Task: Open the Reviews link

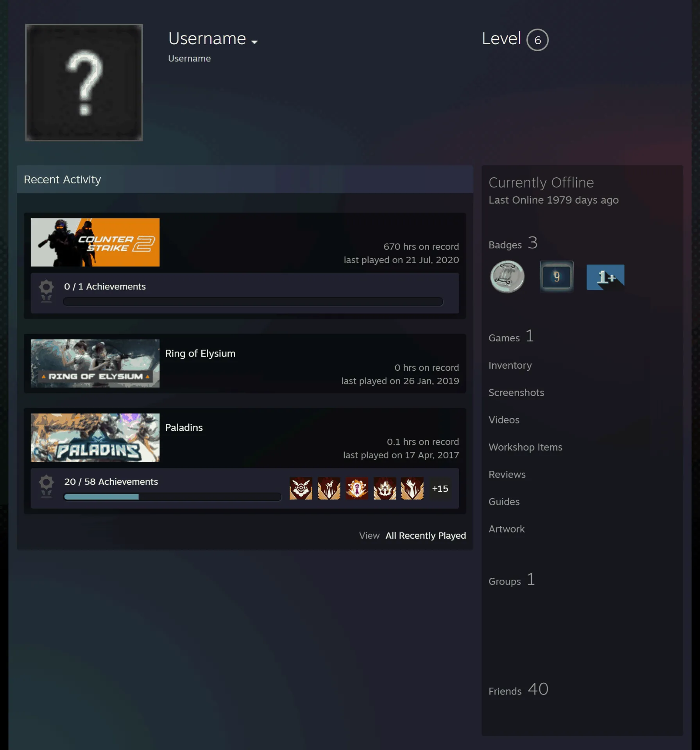Action: [x=507, y=475]
